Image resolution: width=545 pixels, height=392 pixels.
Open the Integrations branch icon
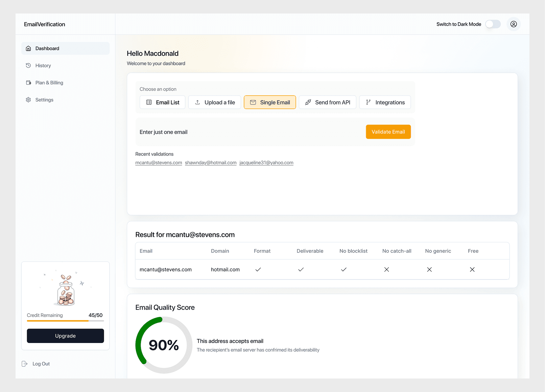tap(368, 102)
